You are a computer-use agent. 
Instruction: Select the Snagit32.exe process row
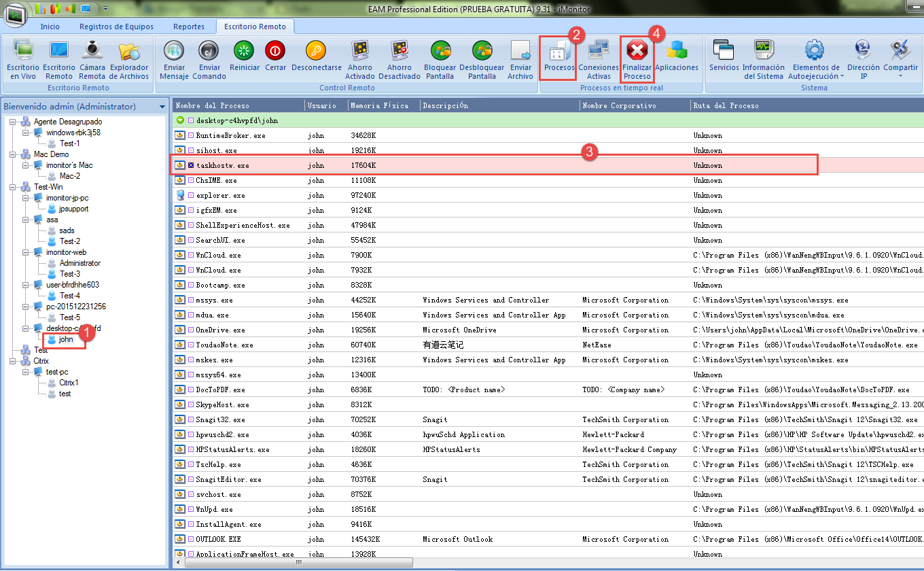[x=548, y=419]
